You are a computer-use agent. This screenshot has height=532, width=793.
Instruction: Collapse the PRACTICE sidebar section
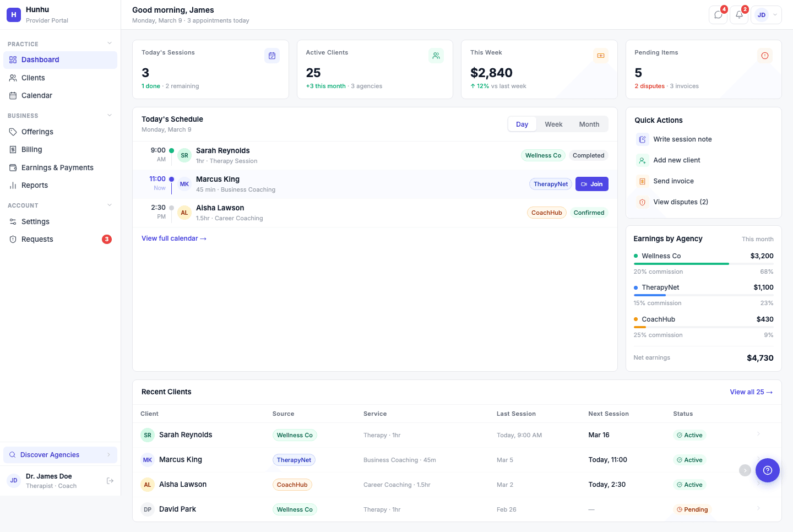(x=109, y=43)
